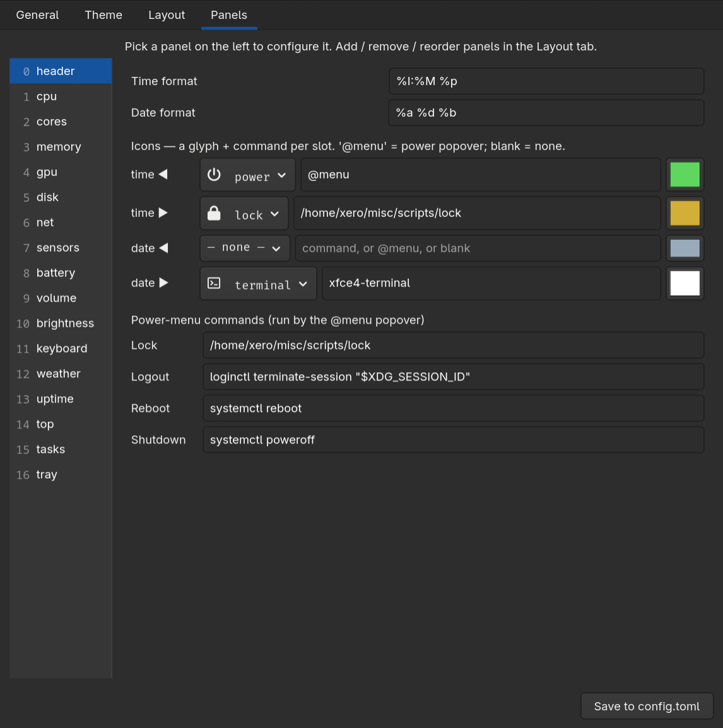Click the power glyph icon in time-left slot
This screenshot has width=723, height=728.
tap(214, 175)
